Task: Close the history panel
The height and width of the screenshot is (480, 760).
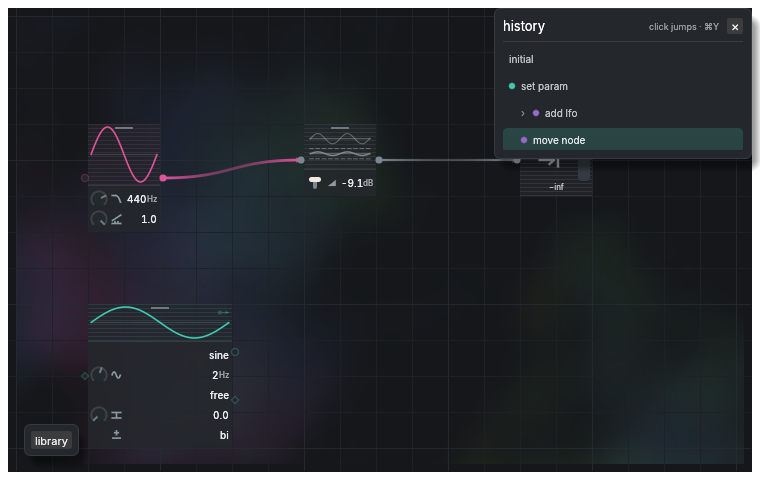Action: [734, 27]
